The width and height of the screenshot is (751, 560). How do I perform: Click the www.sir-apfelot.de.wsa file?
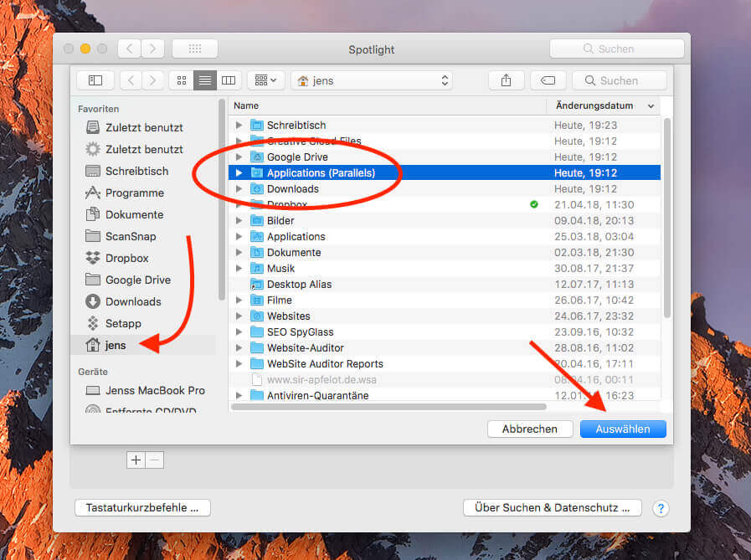[445, 379]
